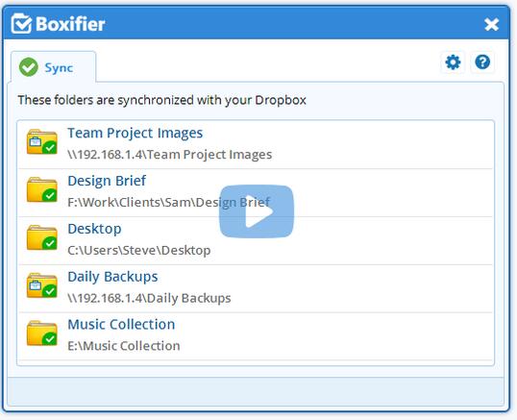This screenshot has width=517, height=420.
Task: Click the green check icon on Sync tab
Action: (x=29, y=67)
